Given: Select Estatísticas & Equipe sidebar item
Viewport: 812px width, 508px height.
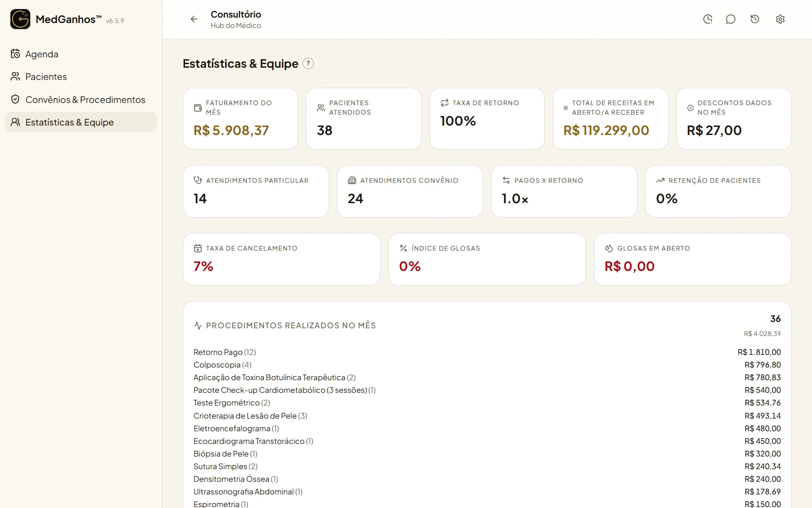Looking at the screenshot, I should point(81,122).
